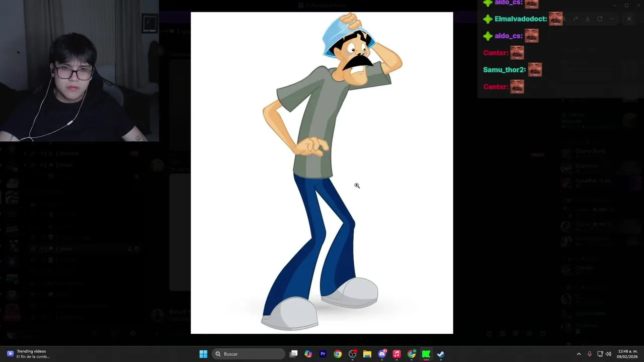Open the Chrome profile M taskbar icon

[412, 354]
